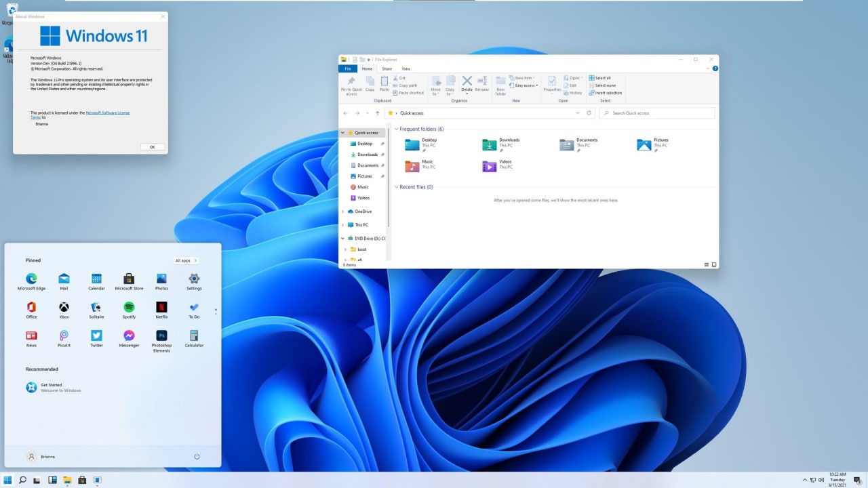
Task: Open the Mail app in Start menu
Action: point(64,282)
